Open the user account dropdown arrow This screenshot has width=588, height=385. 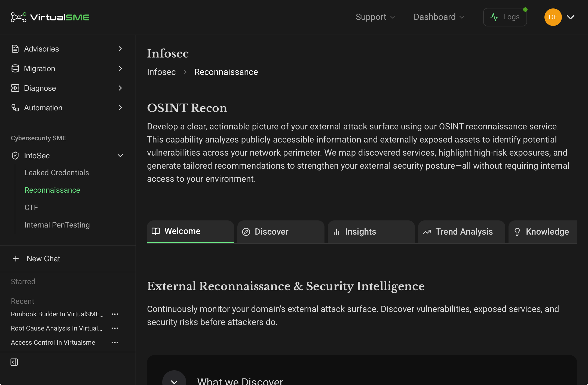(x=571, y=17)
